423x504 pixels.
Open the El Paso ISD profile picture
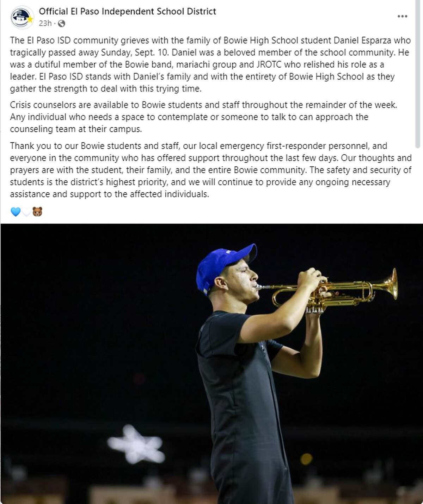point(22,17)
